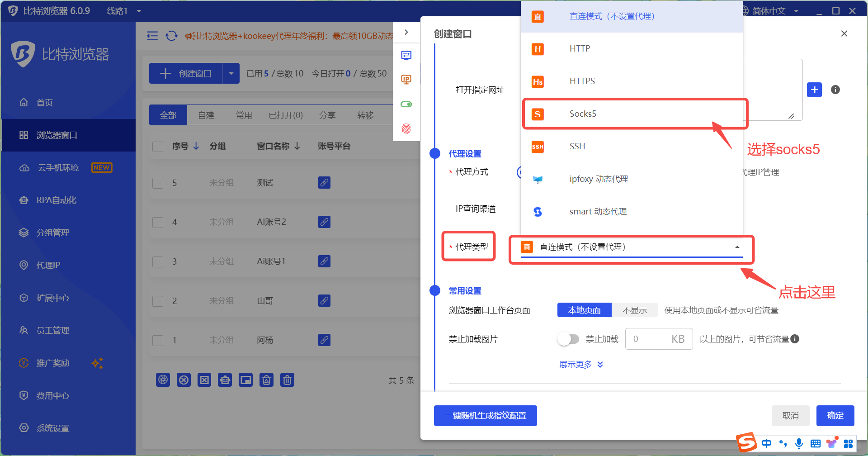Click the image size KB input field

tap(659, 339)
